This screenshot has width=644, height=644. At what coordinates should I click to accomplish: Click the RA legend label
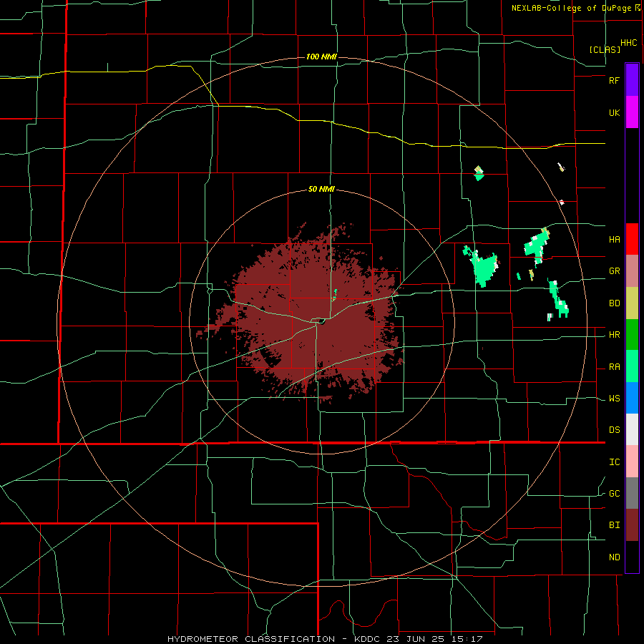coord(614,367)
